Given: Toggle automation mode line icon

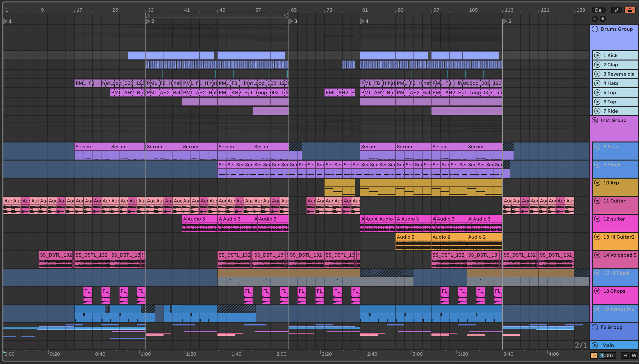Looking at the screenshot, I should [617, 10].
